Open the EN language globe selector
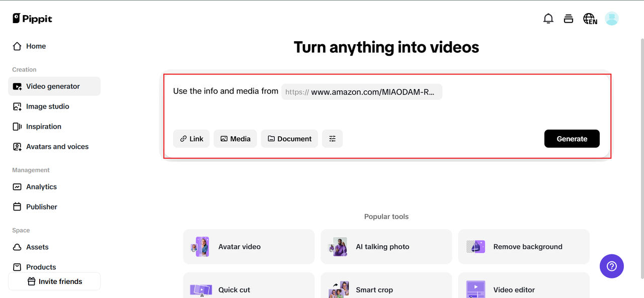Screen dimensions: 644x298 (590, 19)
